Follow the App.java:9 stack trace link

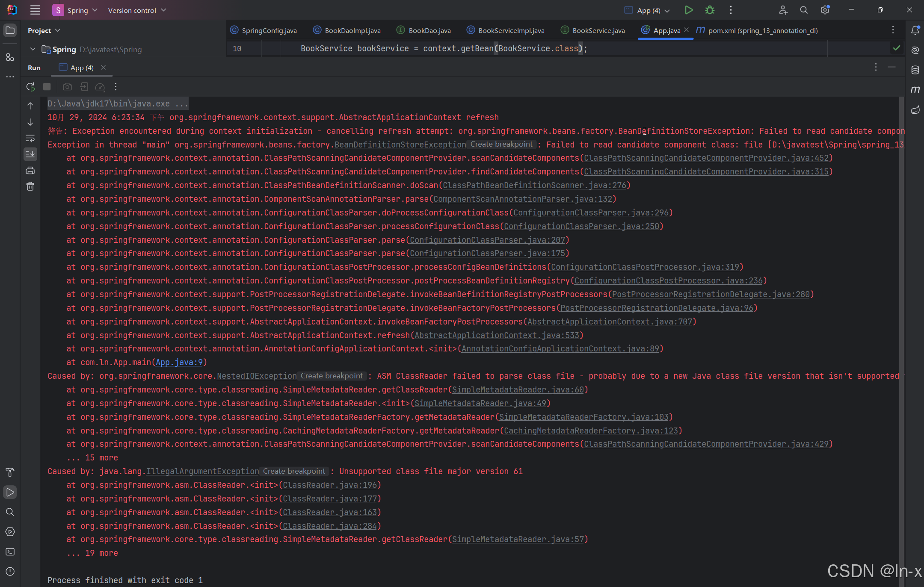tap(180, 362)
